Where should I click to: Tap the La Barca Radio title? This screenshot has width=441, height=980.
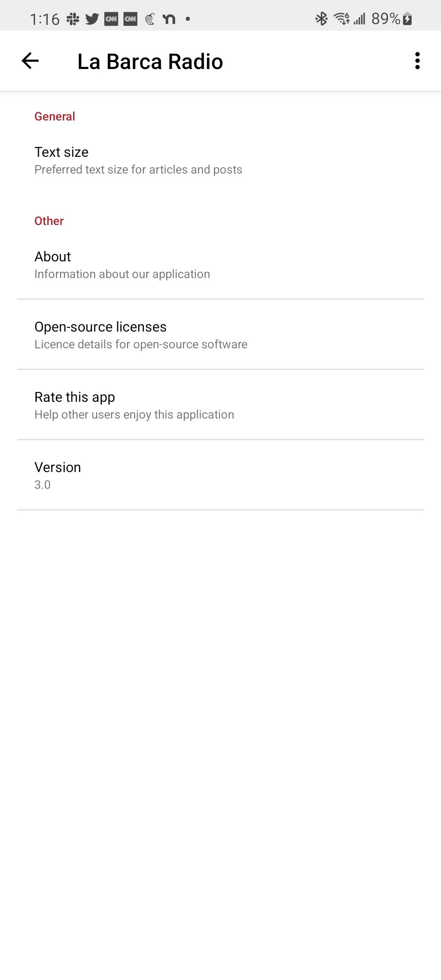tap(150, 62)
